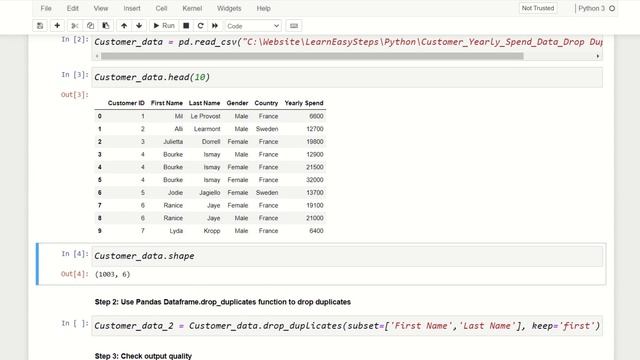Image resolution: width=640 pixels, height=360 pixels.
Task: Open the Kernel menu
Action: (192, 8)
